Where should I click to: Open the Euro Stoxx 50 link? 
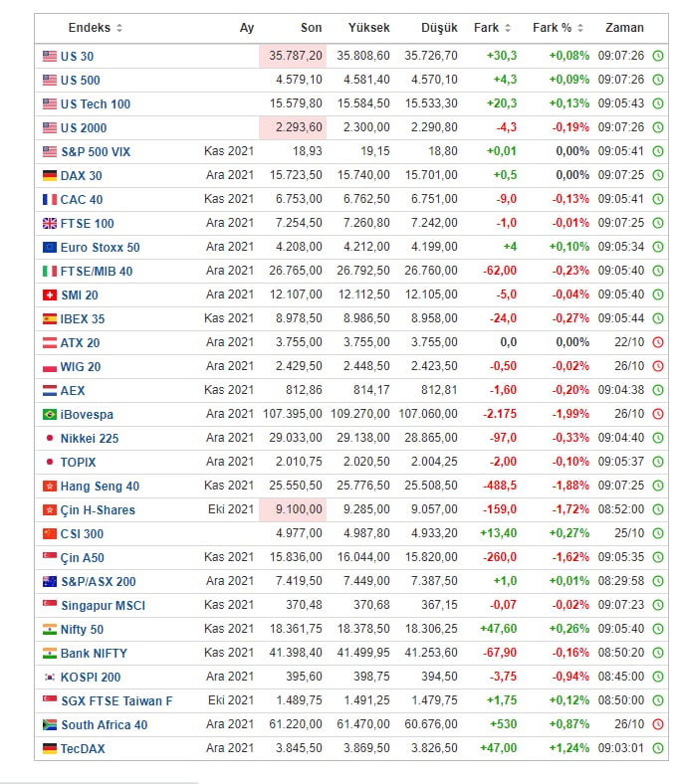(101, 248)
